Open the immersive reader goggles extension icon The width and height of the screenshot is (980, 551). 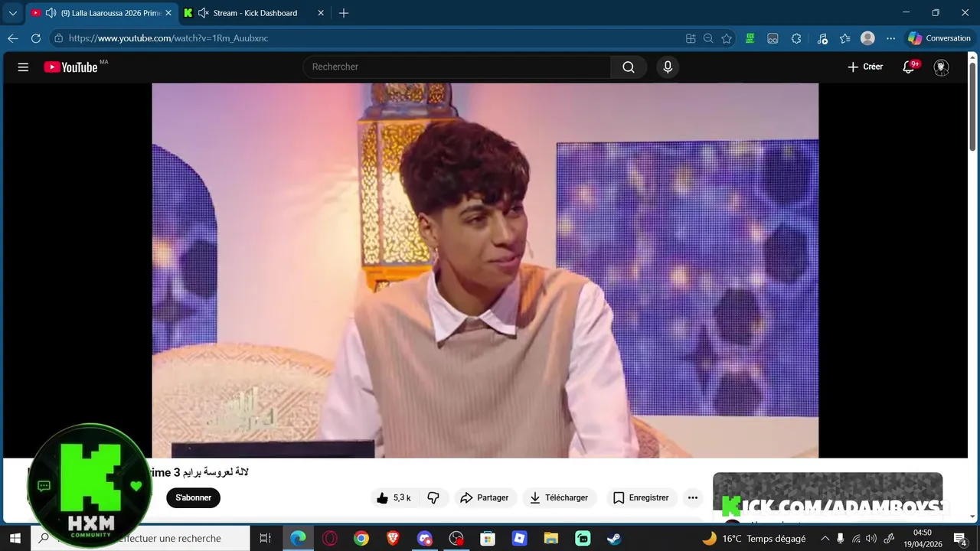pyautogui.click(x=773, y=38)
